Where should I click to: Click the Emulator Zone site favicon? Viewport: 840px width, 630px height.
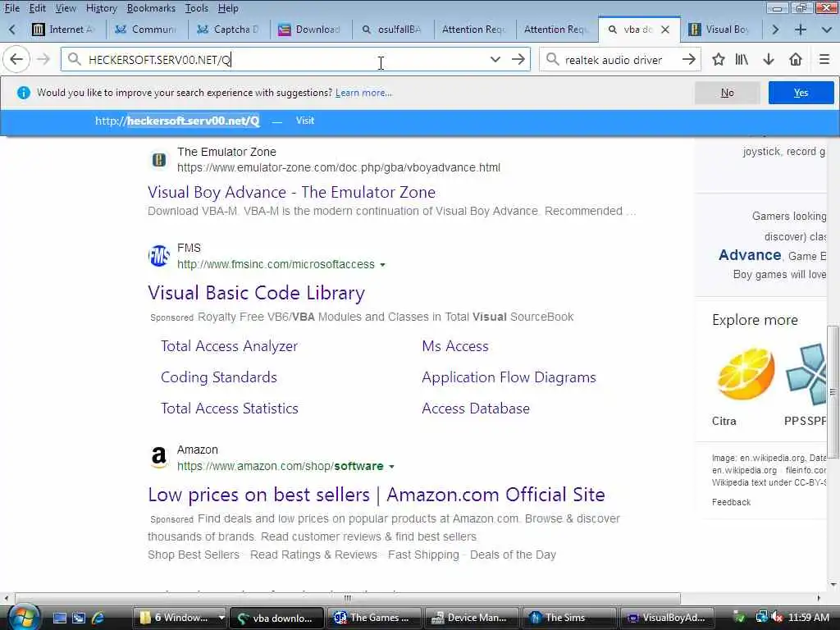(158, 160)
